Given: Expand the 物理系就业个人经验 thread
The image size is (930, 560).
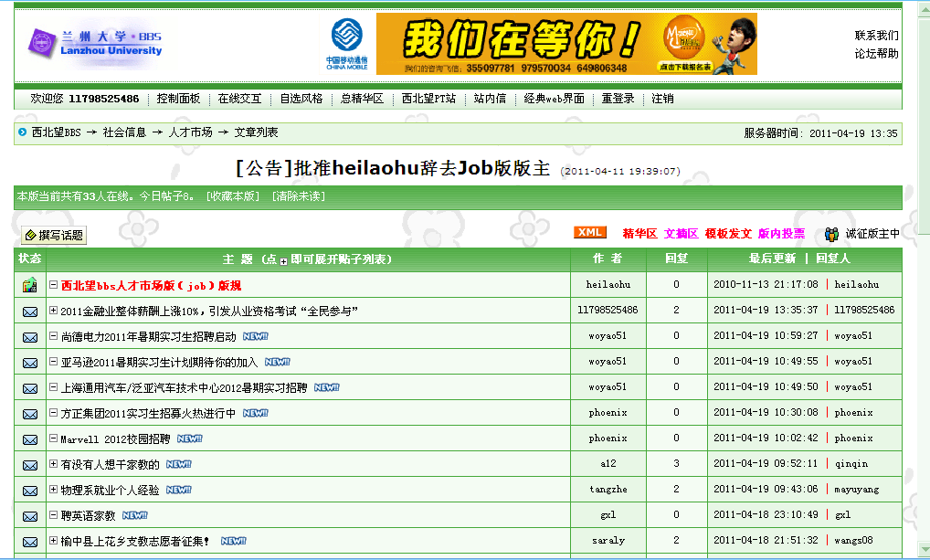Looking at the screenshot, I should (53, 491).
